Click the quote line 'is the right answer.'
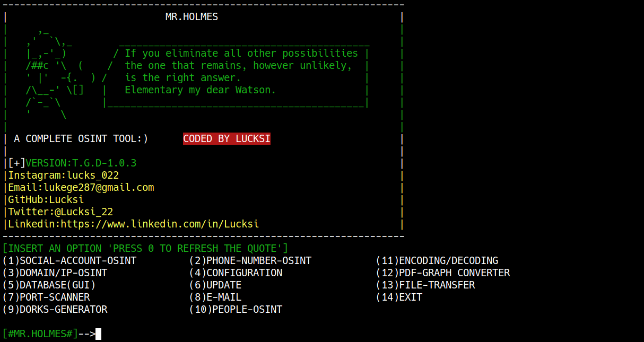The width and height of the screenshot is (644, 342). click(x=183, y=77)
